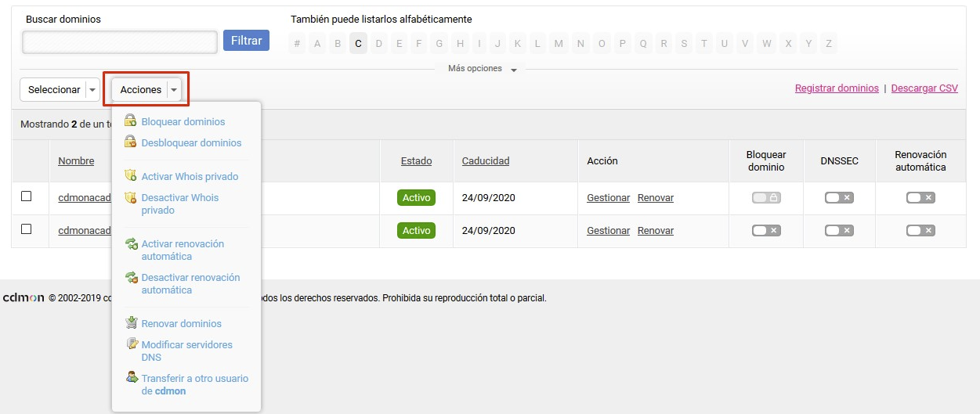Click the Filtrar button
Viewport: 980px width, 414px height.
point(246,41)
